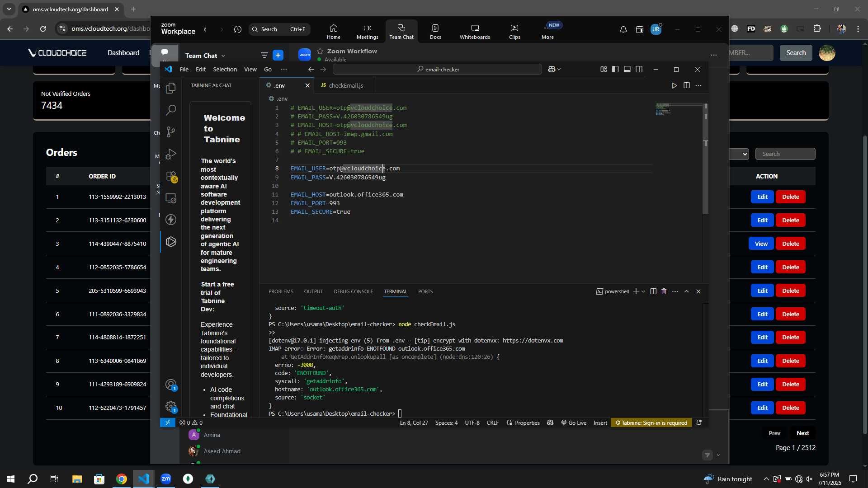The height and width of the screenshot is (488, 868).
Task: View Zoom history clock icon
Action: tap(238, 29)
